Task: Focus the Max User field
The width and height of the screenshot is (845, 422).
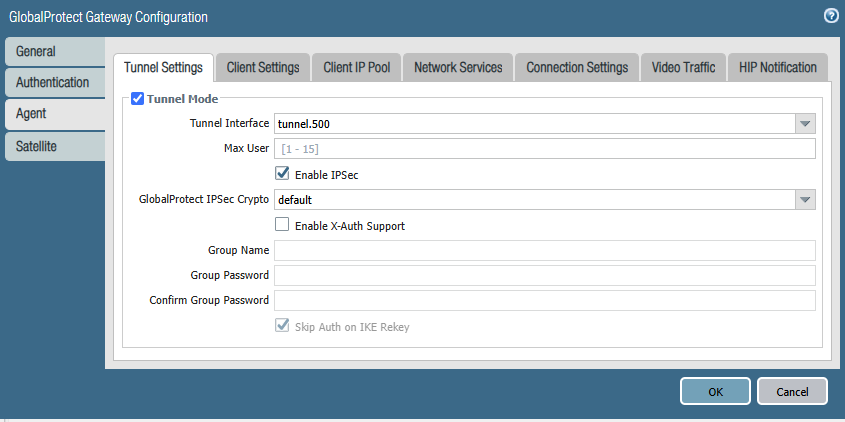Action: coord(545,149)
